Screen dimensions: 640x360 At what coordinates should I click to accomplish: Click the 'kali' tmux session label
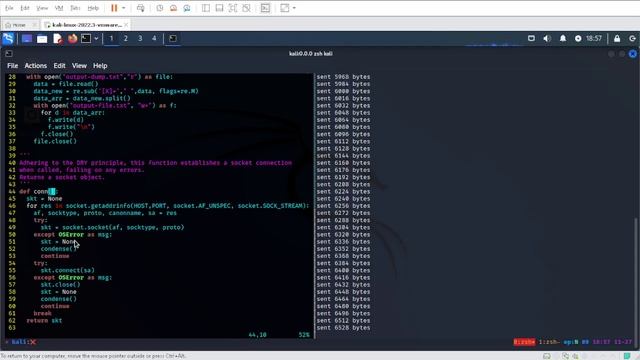click(20, 342)
